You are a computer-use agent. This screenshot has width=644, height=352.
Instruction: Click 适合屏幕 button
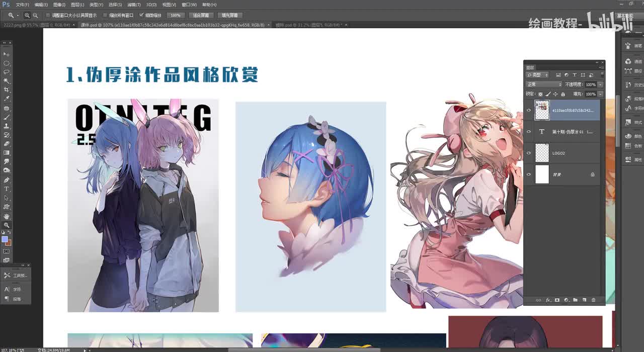click(x=201, y=16)
